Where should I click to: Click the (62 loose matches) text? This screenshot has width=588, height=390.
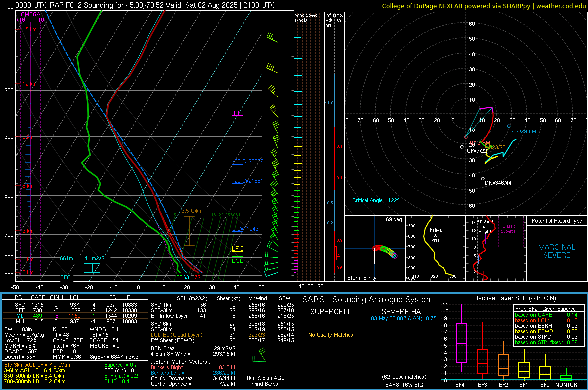(404, 377)
